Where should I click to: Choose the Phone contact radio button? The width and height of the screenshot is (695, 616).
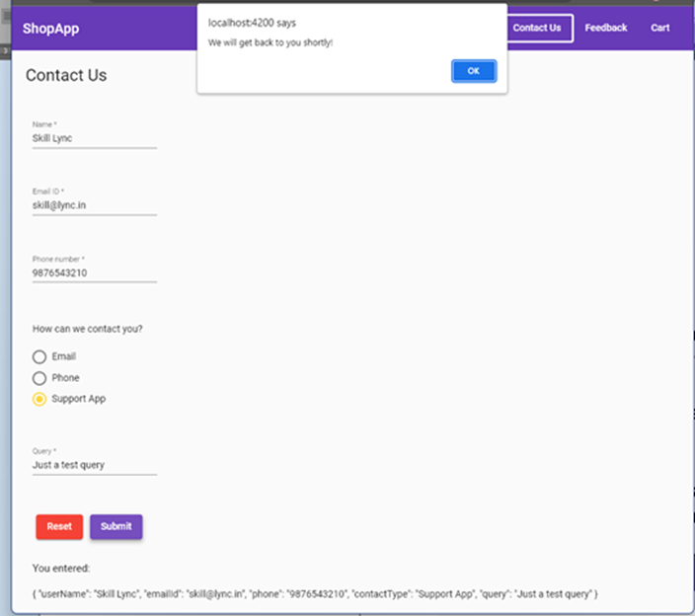(x=39, y=378)
